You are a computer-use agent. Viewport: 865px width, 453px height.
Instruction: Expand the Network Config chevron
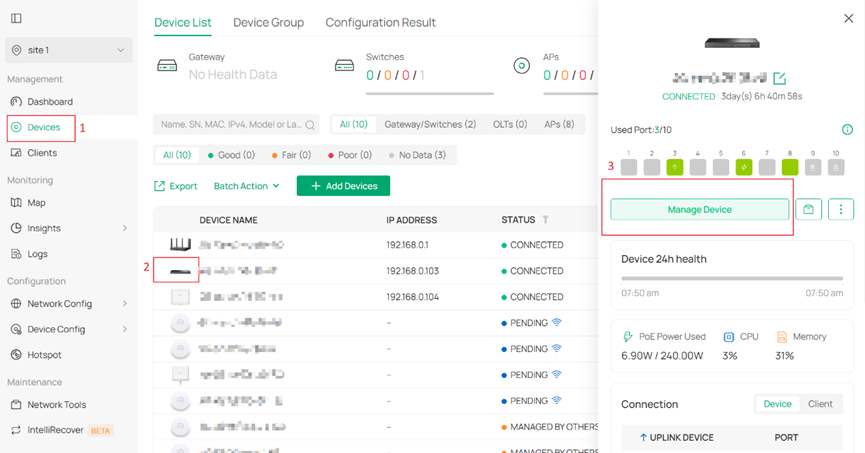click(x=125, y=303)
